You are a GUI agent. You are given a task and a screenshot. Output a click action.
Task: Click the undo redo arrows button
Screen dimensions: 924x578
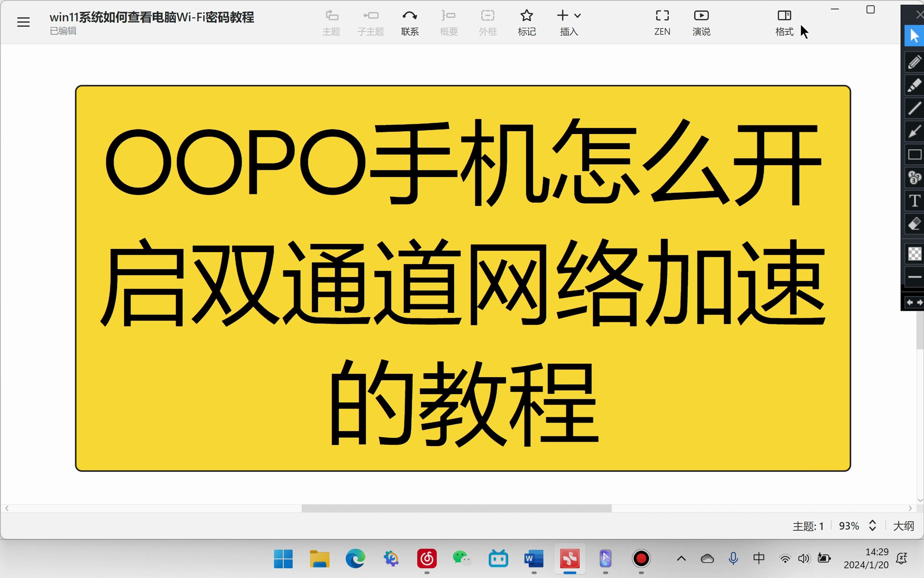tap(914, 302)
